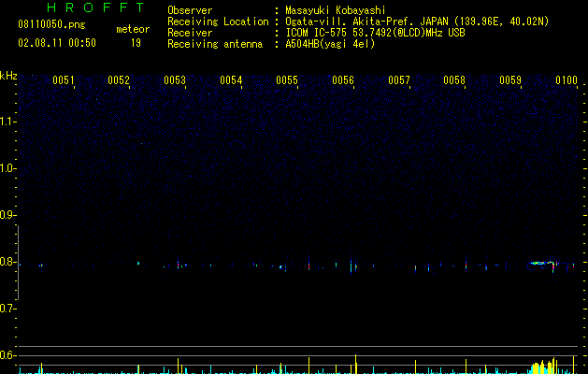This screenshot has width=588, height=374.
Task: Click the meteor count 19
Action: pyautogui.click(x=136, y=43)
